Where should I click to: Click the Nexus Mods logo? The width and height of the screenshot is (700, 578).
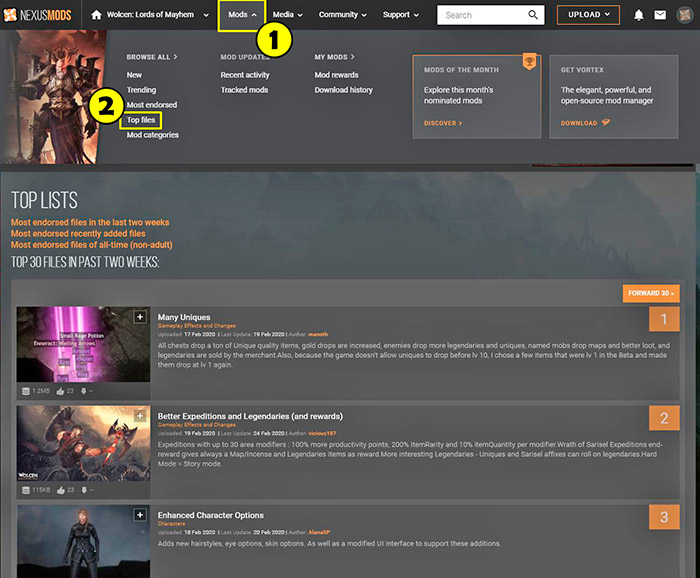tap(40, 15)
